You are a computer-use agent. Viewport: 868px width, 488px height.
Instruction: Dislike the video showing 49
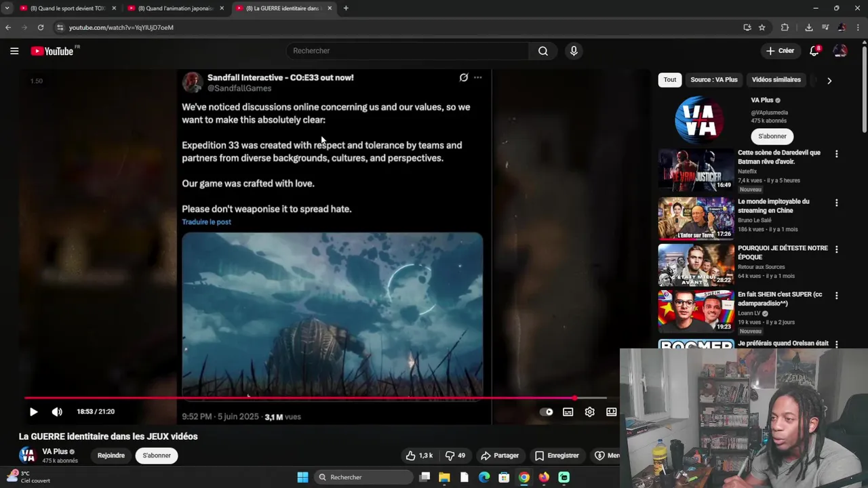point(456,455)
